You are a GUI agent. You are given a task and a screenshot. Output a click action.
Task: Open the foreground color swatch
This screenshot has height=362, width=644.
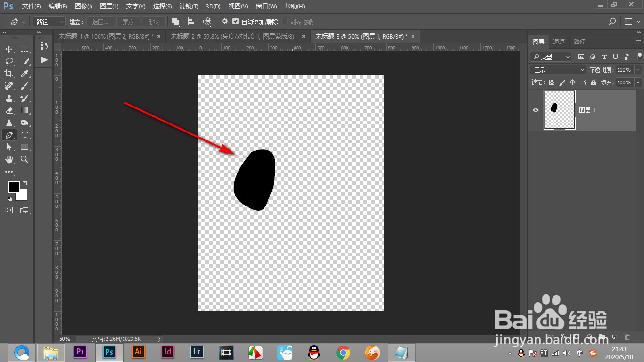(x=14, y=187)
